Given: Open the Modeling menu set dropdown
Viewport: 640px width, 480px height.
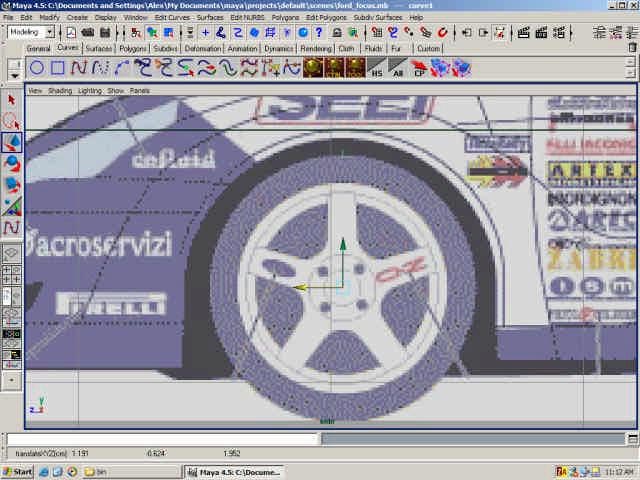Looking at the screenshot, I should [30, 32].
